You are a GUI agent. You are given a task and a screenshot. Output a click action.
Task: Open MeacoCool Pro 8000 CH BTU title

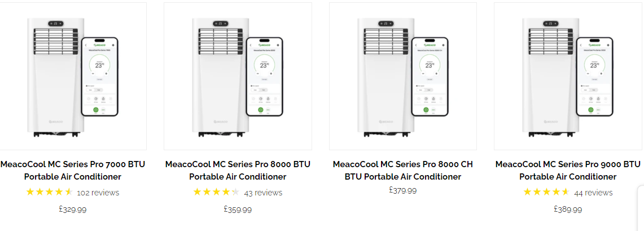click(403, 171)
